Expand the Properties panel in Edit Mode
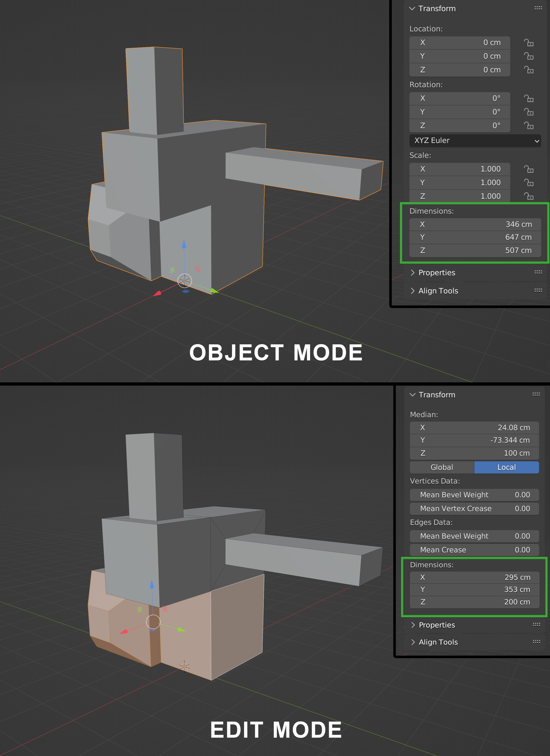This screenshot has width=550, height=756. pyautogui.click(x=436, y=625)
